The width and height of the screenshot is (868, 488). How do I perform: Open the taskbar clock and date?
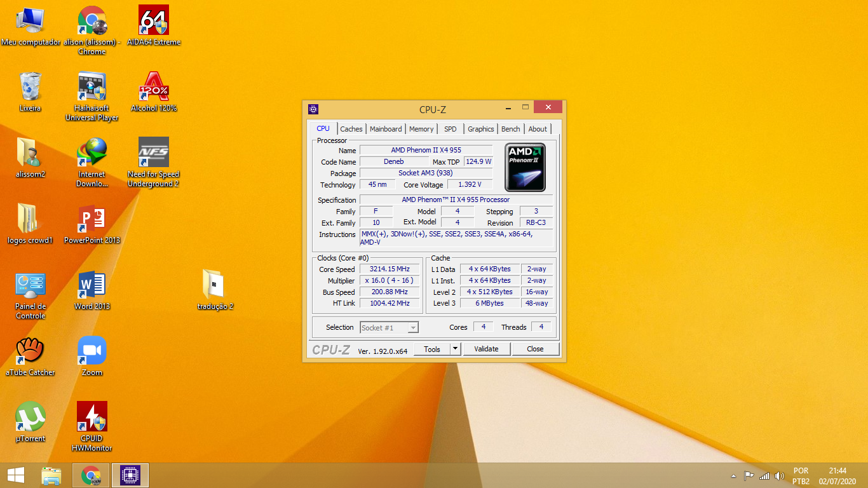tap(837, 476)
